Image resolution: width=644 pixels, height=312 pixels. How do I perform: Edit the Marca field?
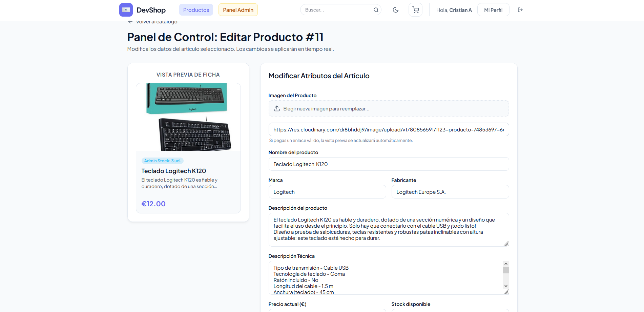point(327,192)
